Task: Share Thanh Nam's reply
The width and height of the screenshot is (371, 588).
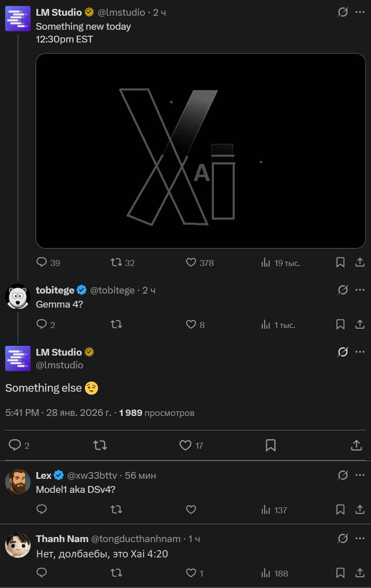Action: (x=360, y=573)
